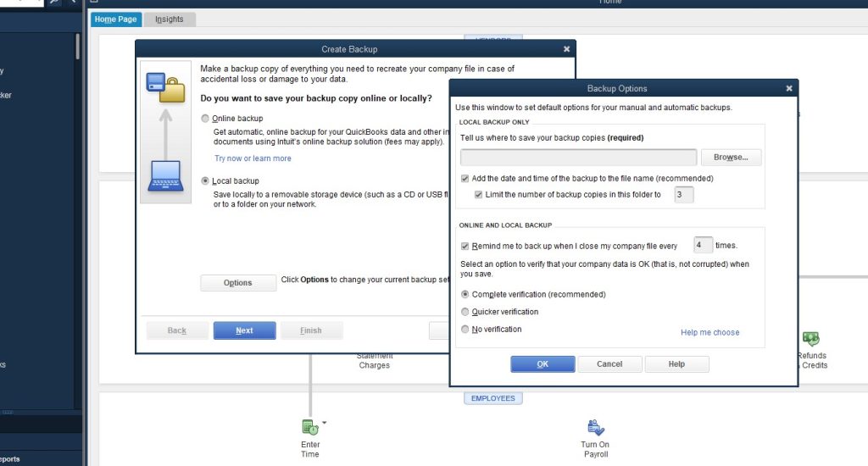Screen dimensions: 868x466
Task: Switch to the Insights tab
Action: tap(170, 19)
